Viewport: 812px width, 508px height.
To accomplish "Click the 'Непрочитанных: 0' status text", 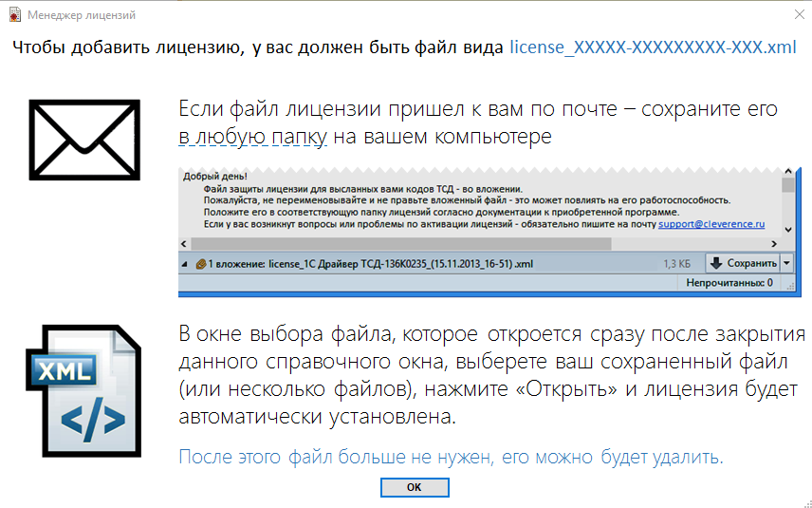I will point(729,283).
